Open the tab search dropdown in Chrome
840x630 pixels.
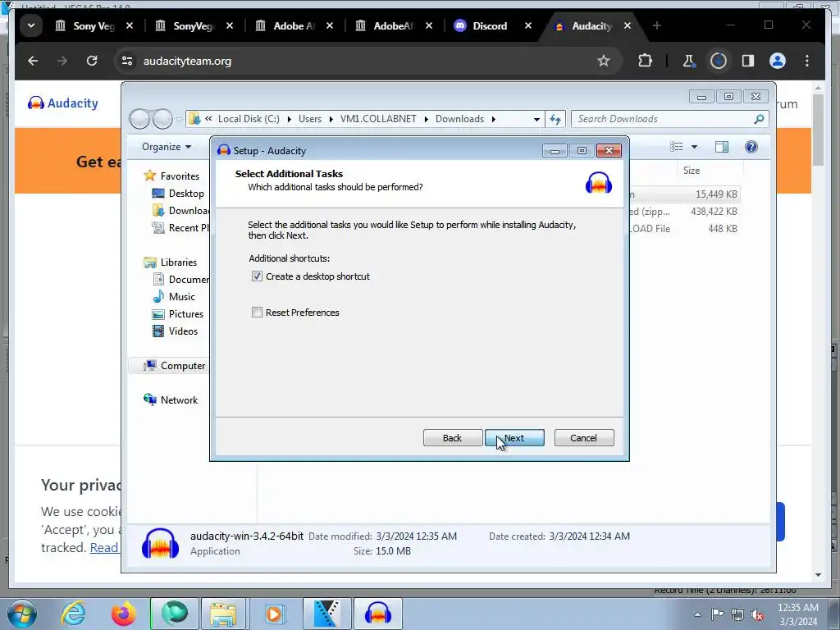31,25
